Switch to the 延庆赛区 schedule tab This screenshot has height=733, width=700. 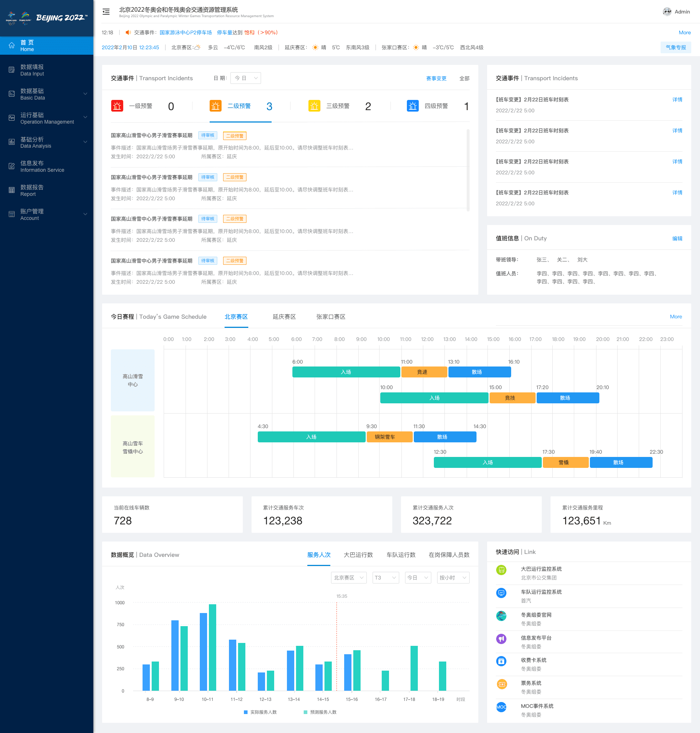pyautogui.click(x=284, y=317)
